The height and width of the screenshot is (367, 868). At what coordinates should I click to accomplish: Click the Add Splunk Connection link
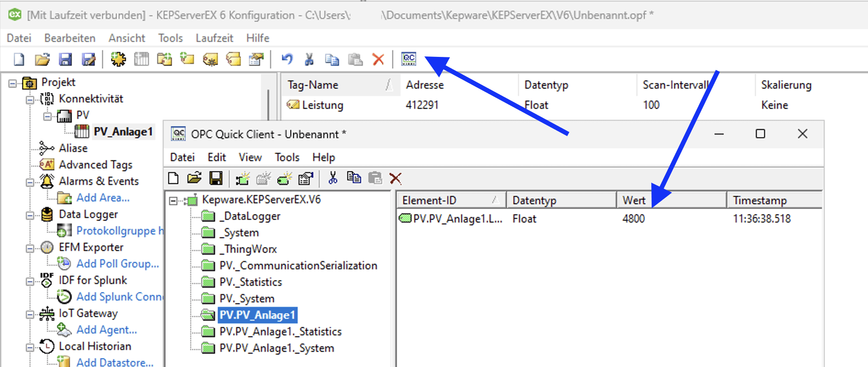point(119,297)
